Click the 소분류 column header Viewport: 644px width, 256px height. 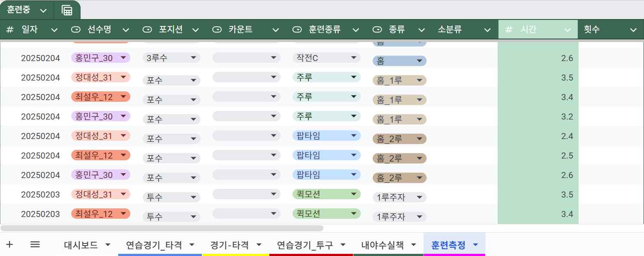450,30
